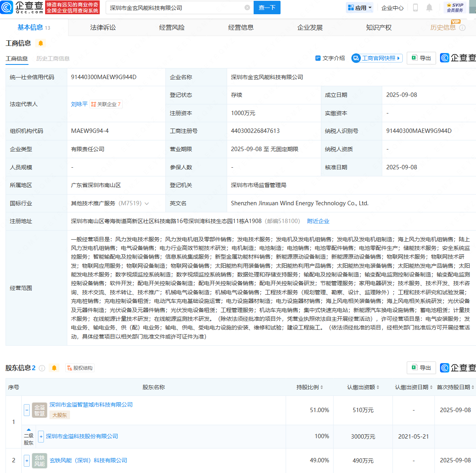
Task: Open the 玄铁风能 shareholder logo
Action: [40, 460]
